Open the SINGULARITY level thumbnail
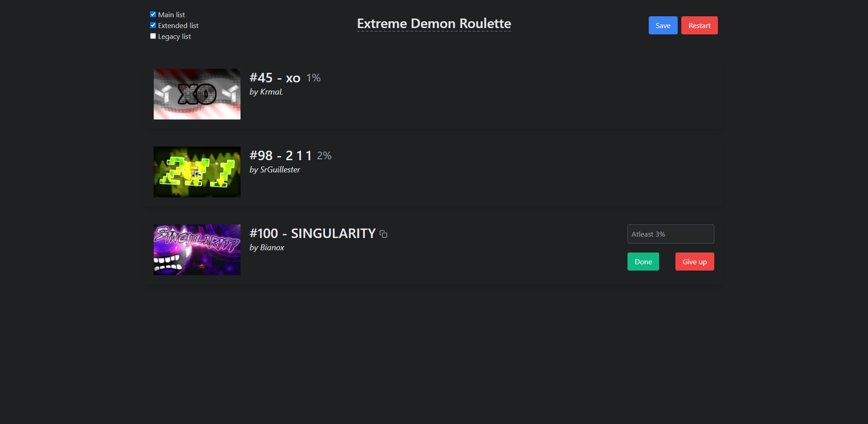 pos(197,250)
